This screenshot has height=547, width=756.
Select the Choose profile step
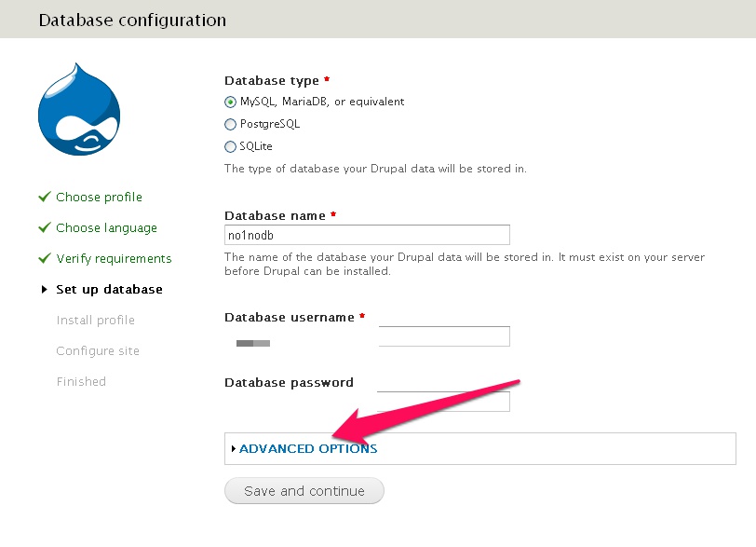[99, 197]
